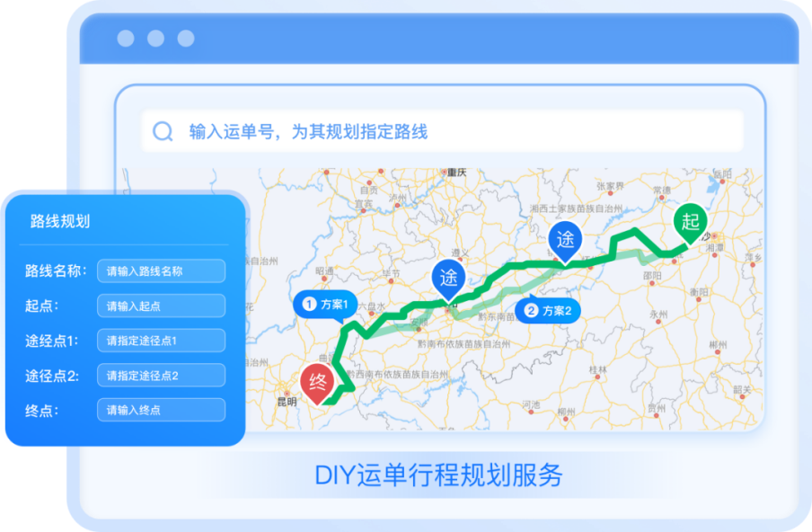This screenshot has height=532, width=812.
Task: Click the DIY运单行程规划服务 title text
Action: point(438,474)
